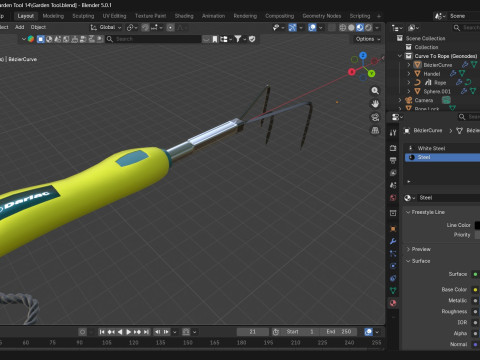Open the World properties tab

click(393, 198)
